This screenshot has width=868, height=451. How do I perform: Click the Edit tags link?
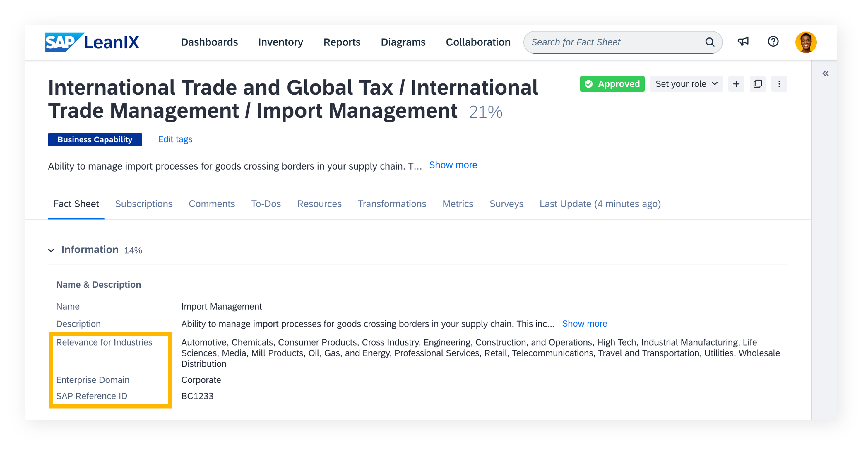(175, 139)
